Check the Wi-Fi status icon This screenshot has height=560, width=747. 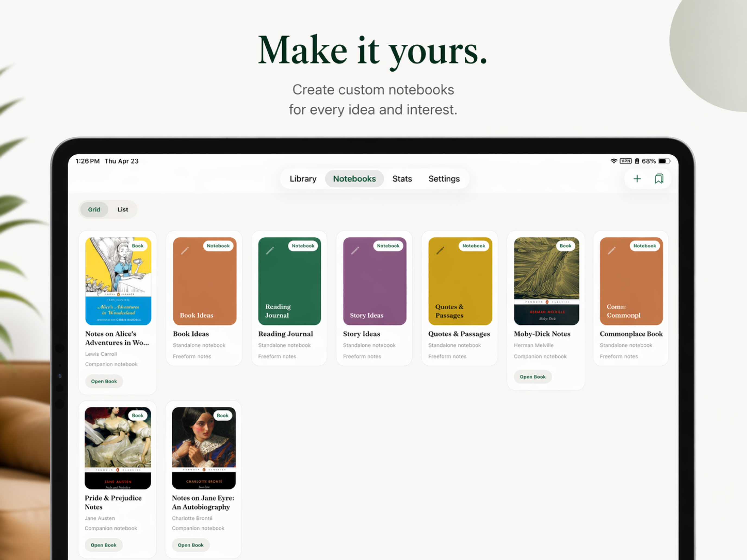pyautogui.click(x=614, y=161)
